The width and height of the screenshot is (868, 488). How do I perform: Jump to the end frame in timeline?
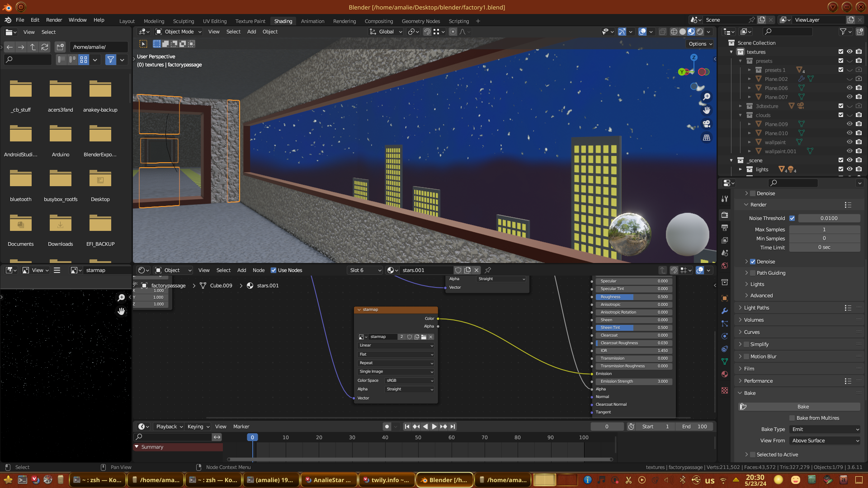pos(453,427)
